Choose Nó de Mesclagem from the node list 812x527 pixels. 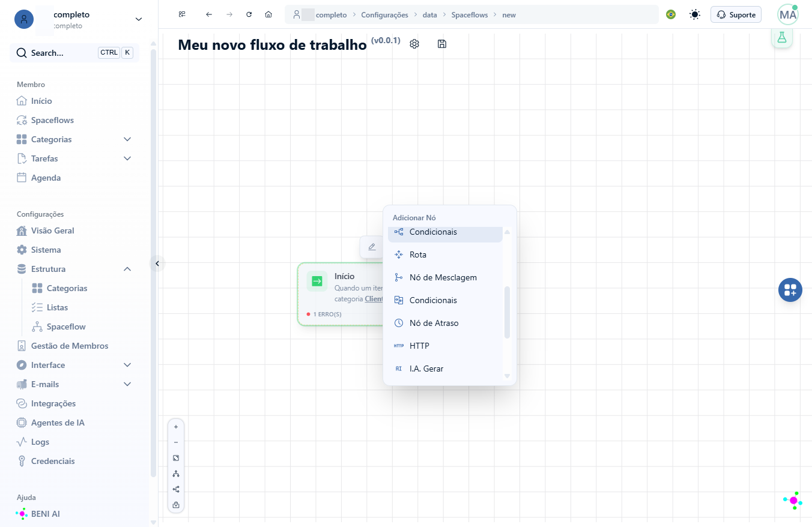tap(445, 277)
